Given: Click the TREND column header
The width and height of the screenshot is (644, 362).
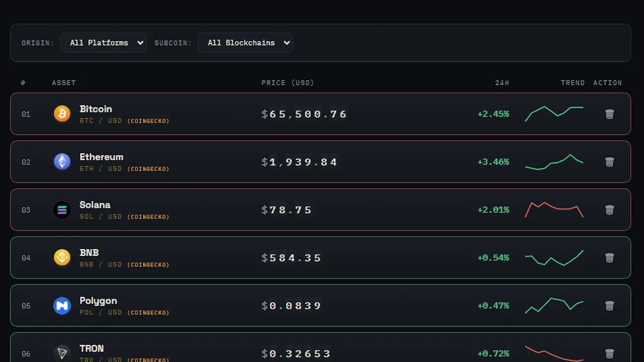Looking at the screenshot, I should click(573, 83).
